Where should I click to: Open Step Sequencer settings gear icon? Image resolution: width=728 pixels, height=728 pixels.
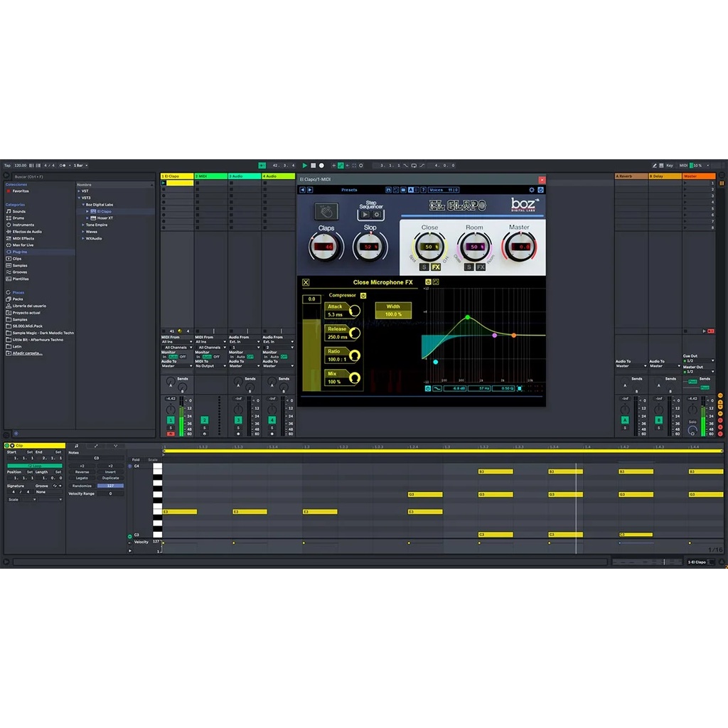[x=377, y=214]
